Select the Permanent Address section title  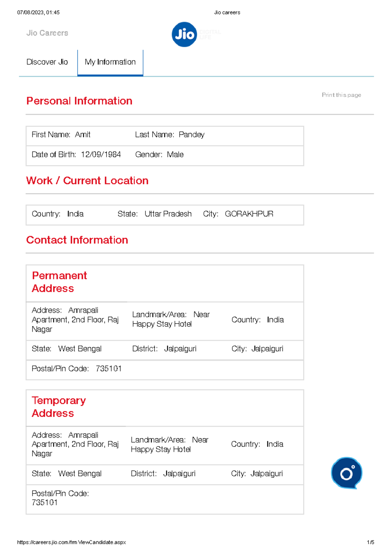point(59,282)
